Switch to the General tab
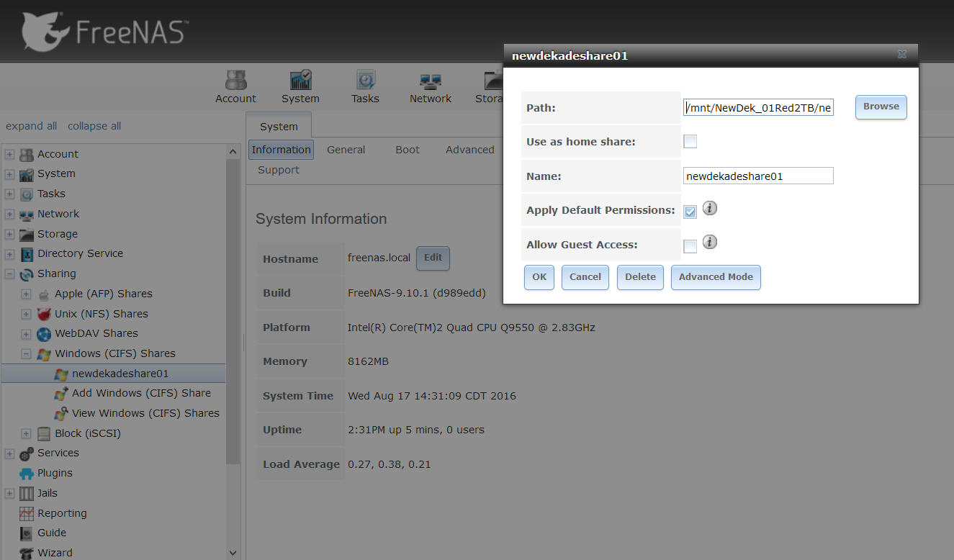954x560 pixels. [346, 150]
